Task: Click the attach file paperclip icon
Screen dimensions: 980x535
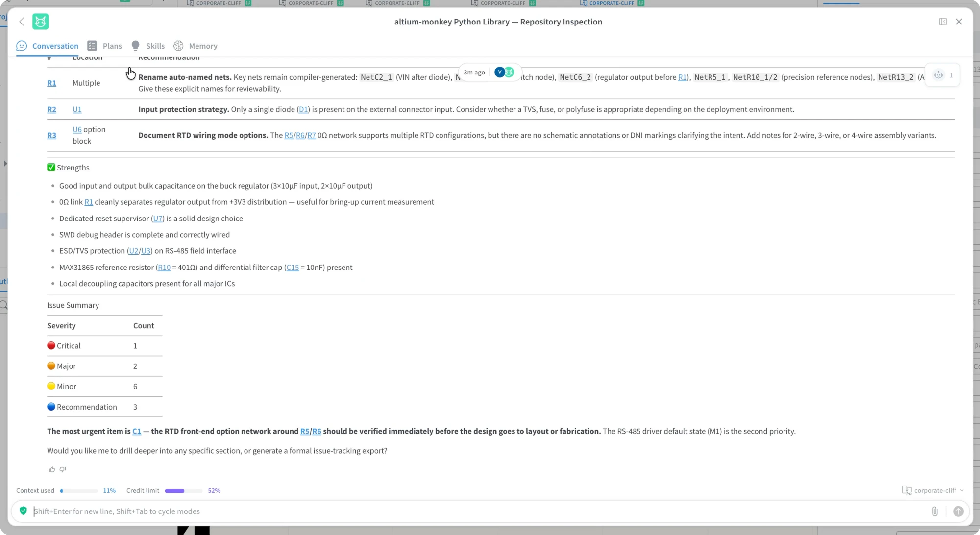Action: pos(935,511)
